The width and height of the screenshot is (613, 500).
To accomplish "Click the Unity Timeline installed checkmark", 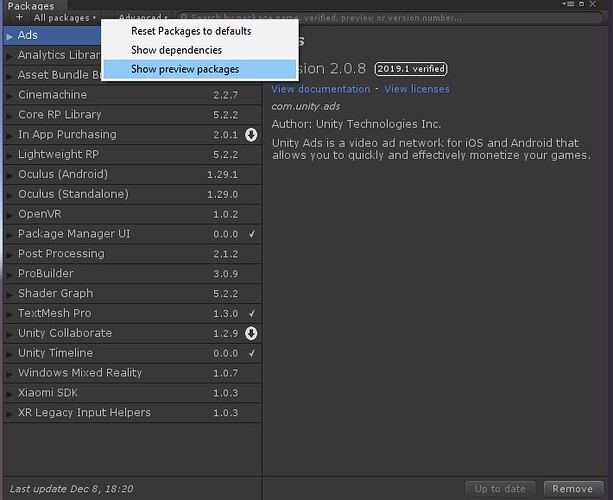I will coord(252,353).
